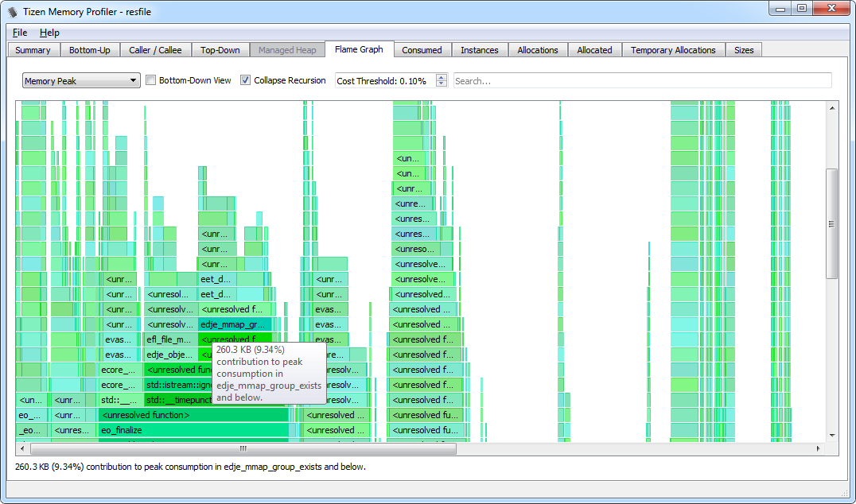Image resolution: width=856 pixels, height=504 pixels.
Task: Open the Allocations tab
Action: (x=537, y=49)
